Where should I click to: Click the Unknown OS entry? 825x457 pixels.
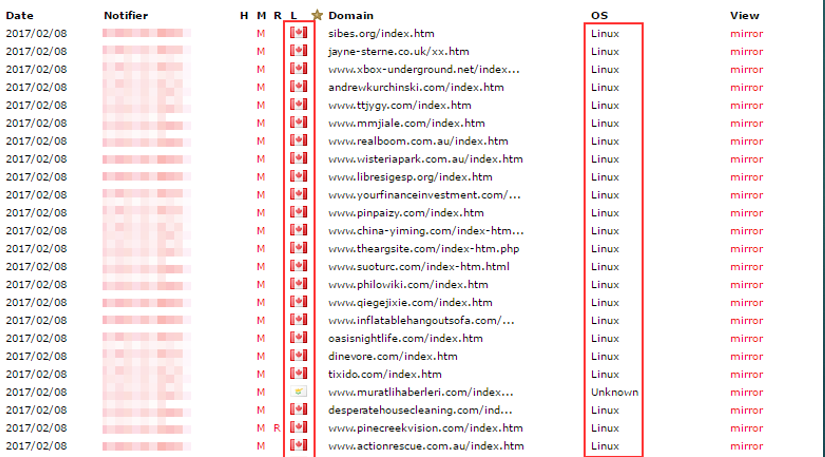click(x=614, y=392)
